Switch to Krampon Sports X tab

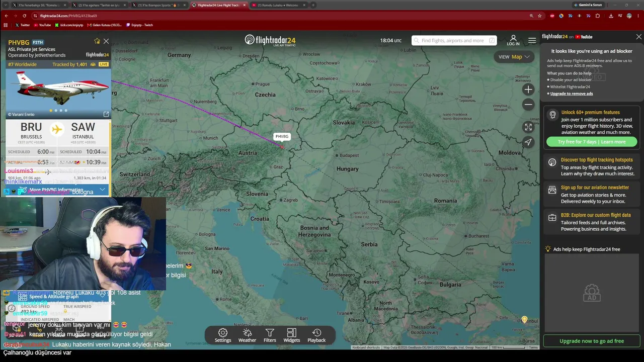tap(158, 5)
